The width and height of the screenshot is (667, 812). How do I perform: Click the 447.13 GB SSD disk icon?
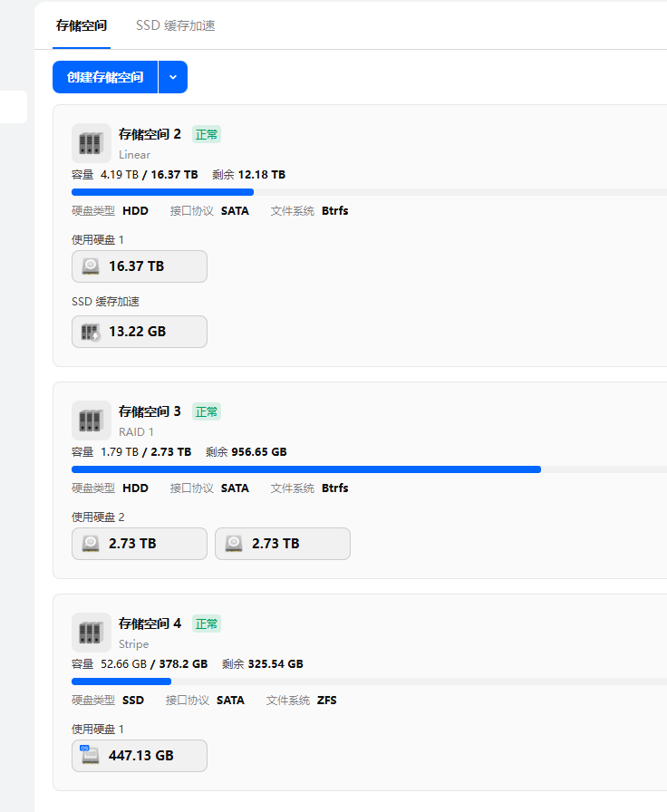coord(91,756)
